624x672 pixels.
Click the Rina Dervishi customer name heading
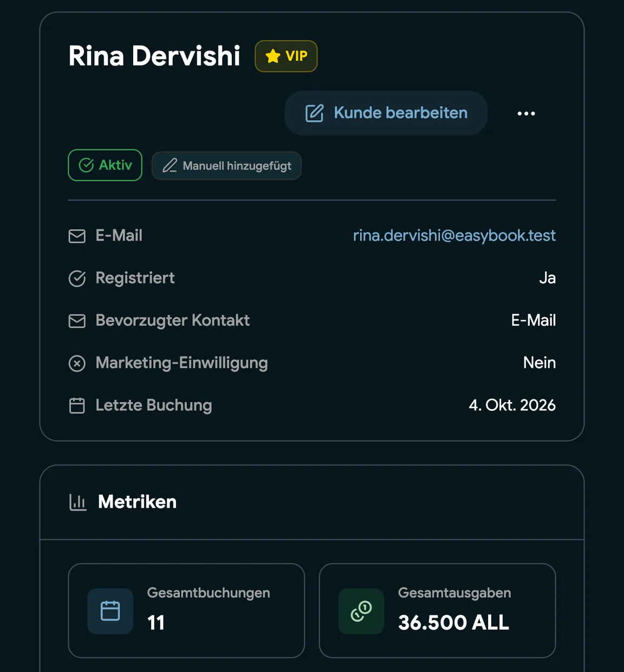pos(154,56)
